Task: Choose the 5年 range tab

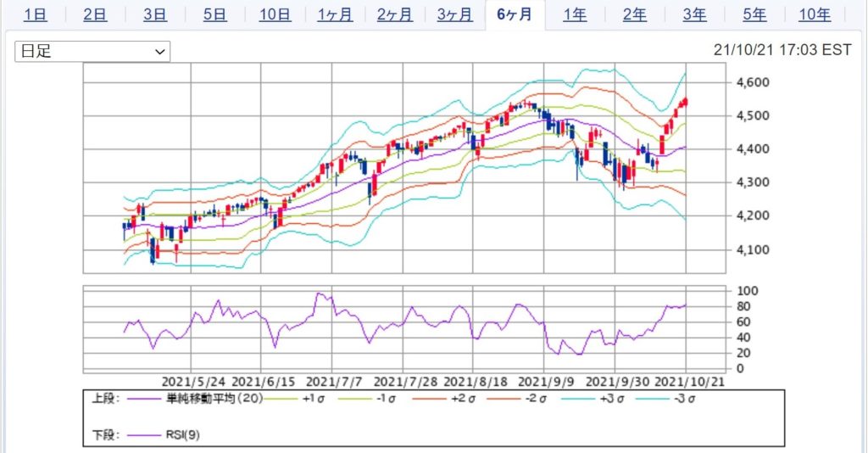Action: tap(754, 14)
